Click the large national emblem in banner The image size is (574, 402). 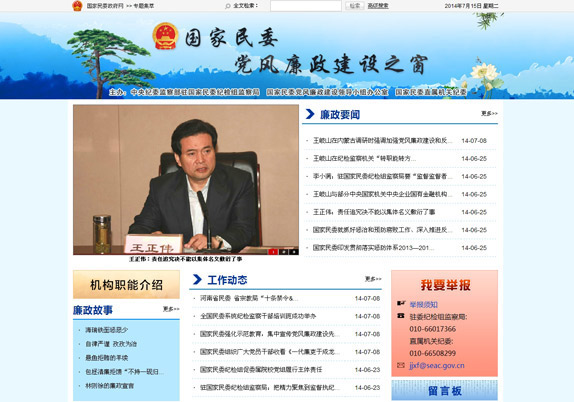[x=165, y=36]
